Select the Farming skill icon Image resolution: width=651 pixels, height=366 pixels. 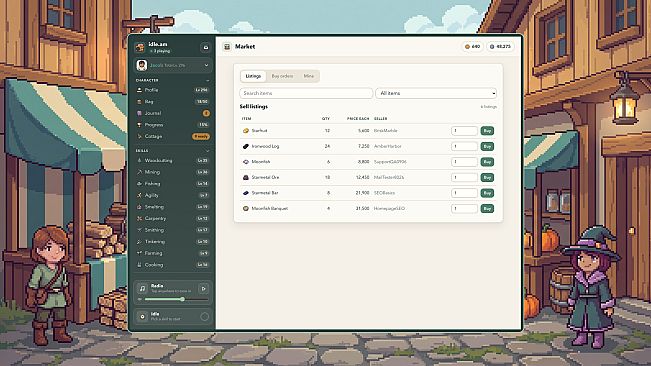click(140, 253)
